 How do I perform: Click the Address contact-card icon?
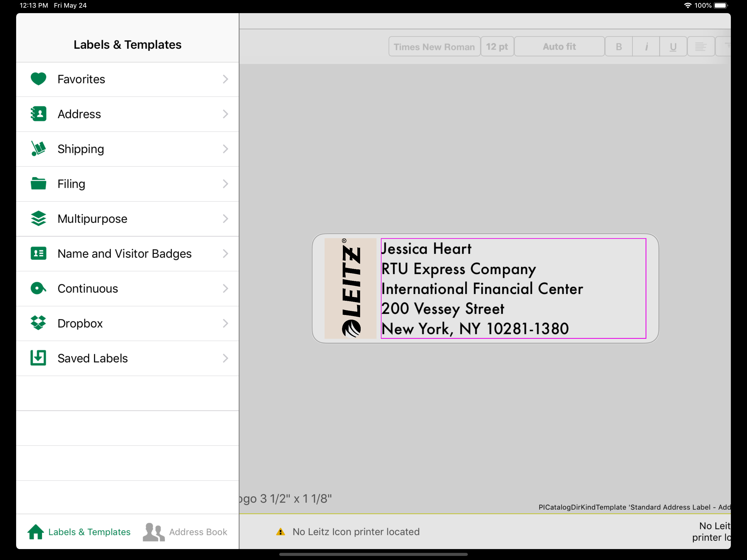click(x=38, y=114)
